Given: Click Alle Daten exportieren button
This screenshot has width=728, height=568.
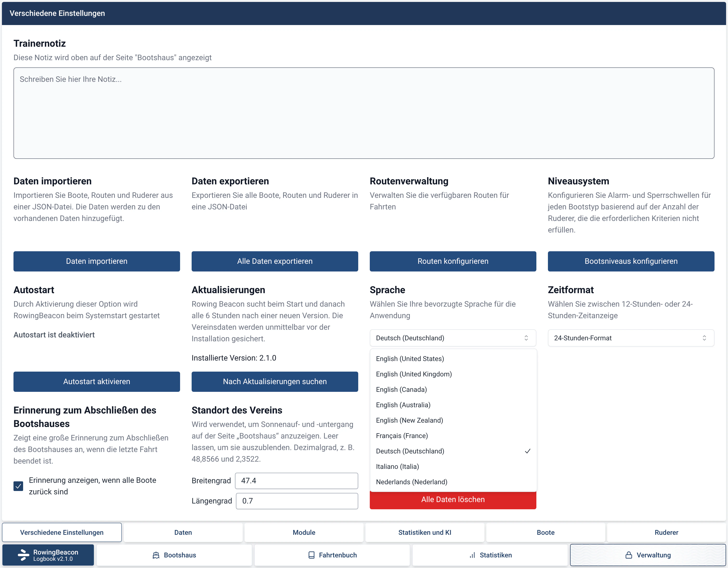Looking at the screenshot, I should 275,261.
